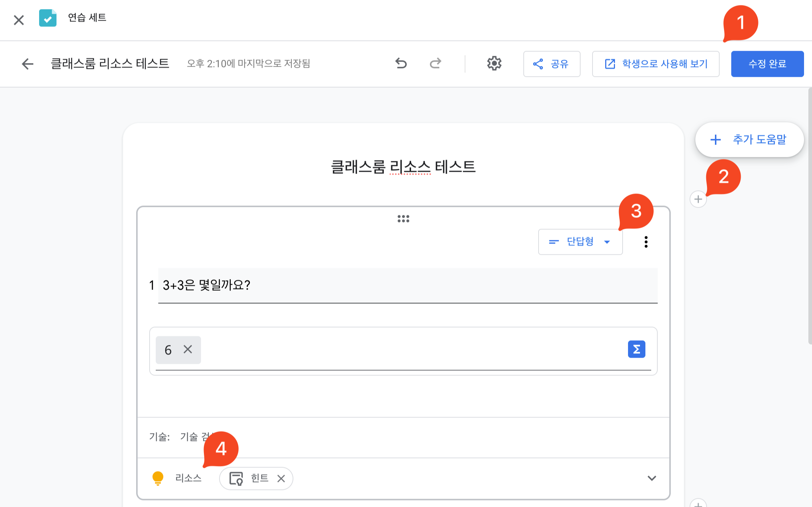This screenshot has width=812, height=507.
Task: Open the math sigma symbol keyboard
Action: pos(636,349)
